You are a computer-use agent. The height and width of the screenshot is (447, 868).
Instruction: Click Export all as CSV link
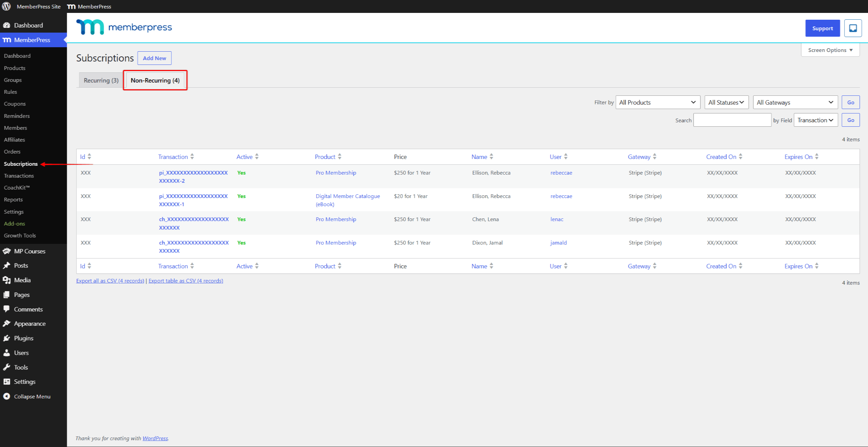tap(110, 281)
